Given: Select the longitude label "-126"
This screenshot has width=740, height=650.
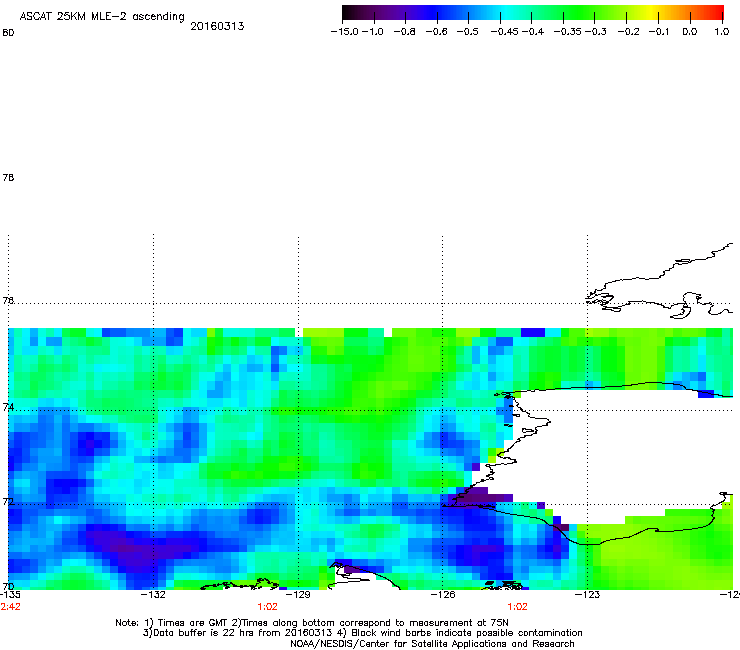Looking at the screenshot, I should (x=443, y=595).
